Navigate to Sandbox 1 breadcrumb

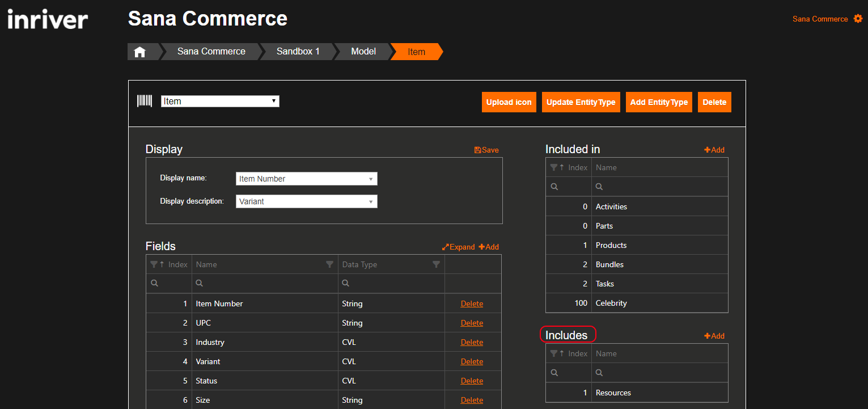coord(298,52)
